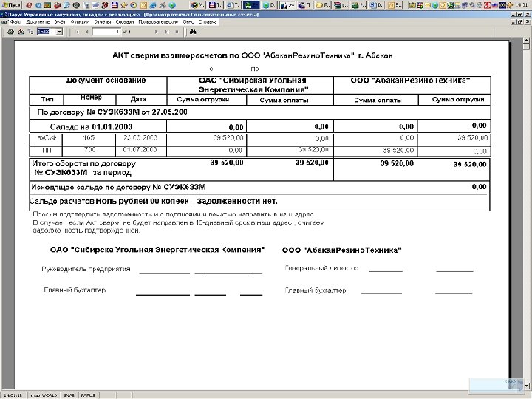Click the red globe quick launch icon
This screenshot has width=532, height=399.
point(29,5)
